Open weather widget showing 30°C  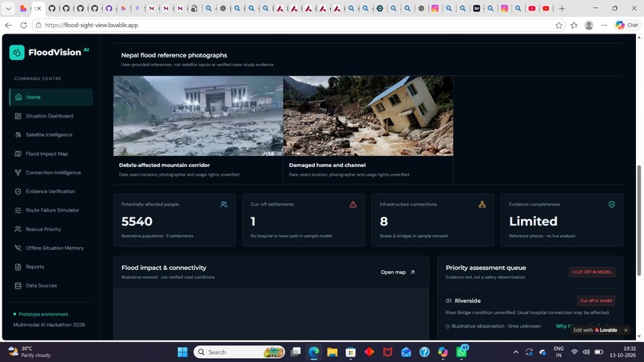pyautogui.click(x=30, y=352)
